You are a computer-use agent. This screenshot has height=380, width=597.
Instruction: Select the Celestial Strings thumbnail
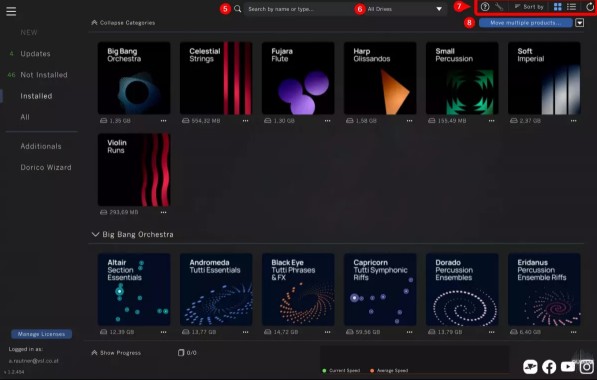(x=216, y=78)
